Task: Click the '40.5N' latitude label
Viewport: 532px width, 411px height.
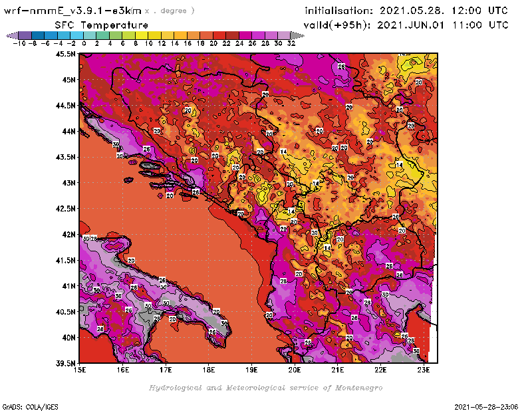Action: [x=65, y=311]
